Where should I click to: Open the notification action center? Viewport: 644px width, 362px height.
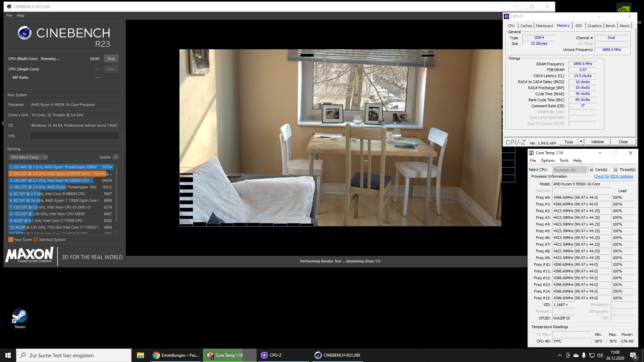(x=634, y=356)
